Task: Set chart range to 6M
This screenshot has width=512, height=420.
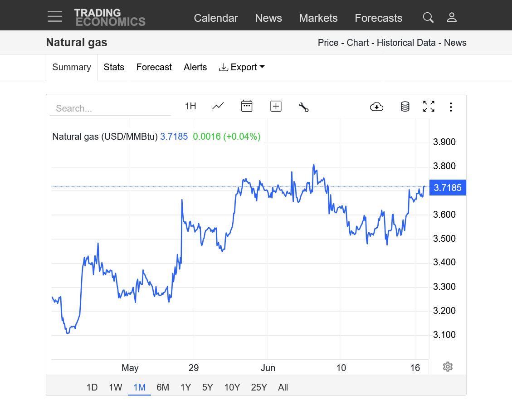Action: 163,387
